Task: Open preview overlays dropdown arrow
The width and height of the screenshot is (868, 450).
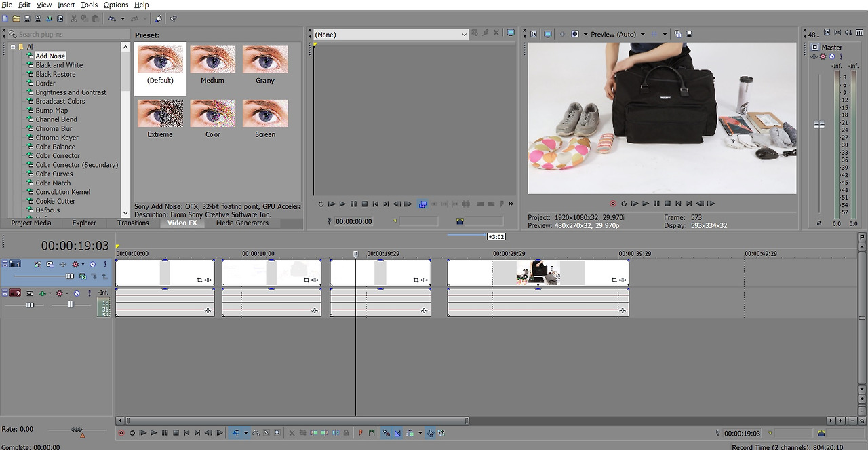Action: (665, 34)
